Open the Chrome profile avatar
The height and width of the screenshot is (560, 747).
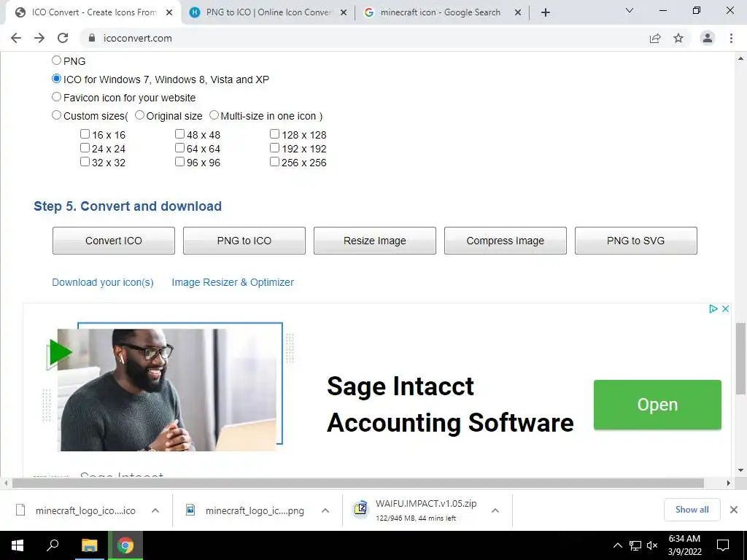click(x=708, y=38)
